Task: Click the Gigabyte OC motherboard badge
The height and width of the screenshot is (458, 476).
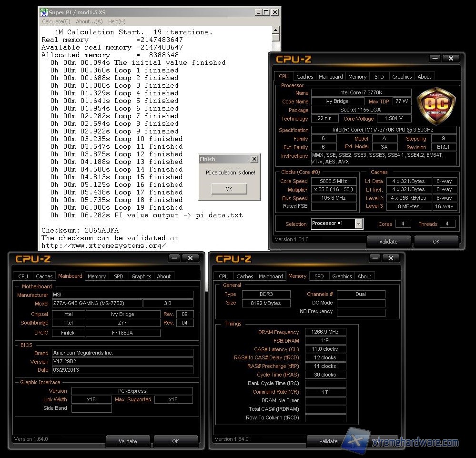Action: (436, 106)
